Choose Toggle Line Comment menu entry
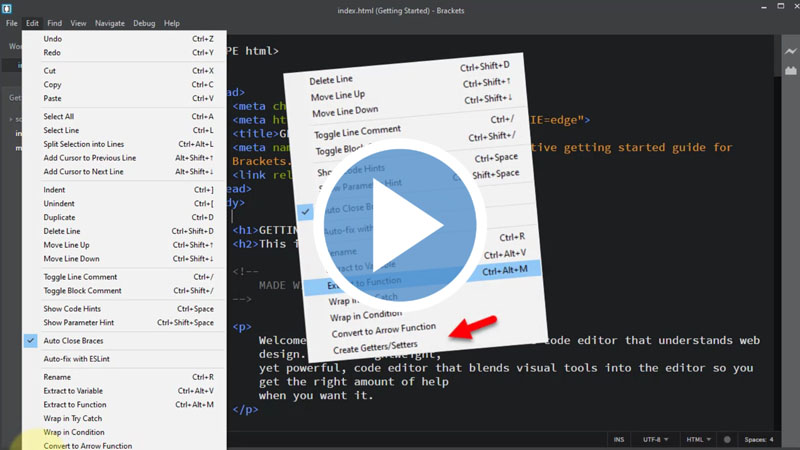The height and width of the screenshot is (450, 800). point(80,277)
